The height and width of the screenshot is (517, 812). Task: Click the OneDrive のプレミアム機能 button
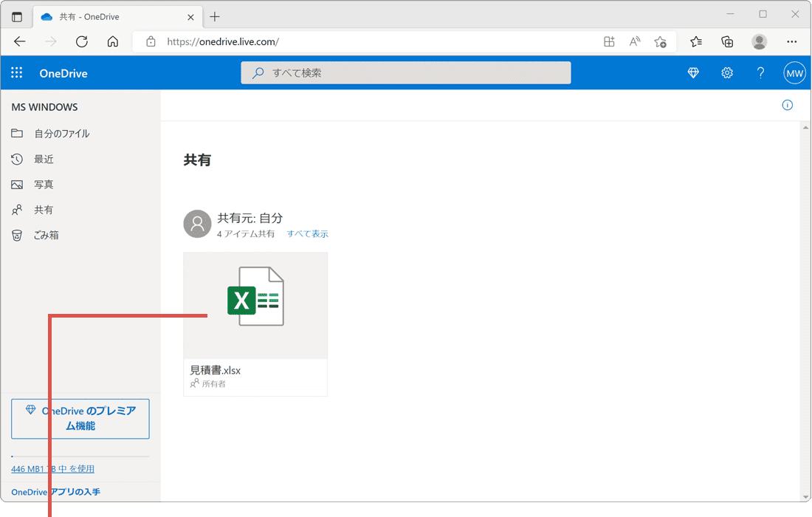click(80, 419)
